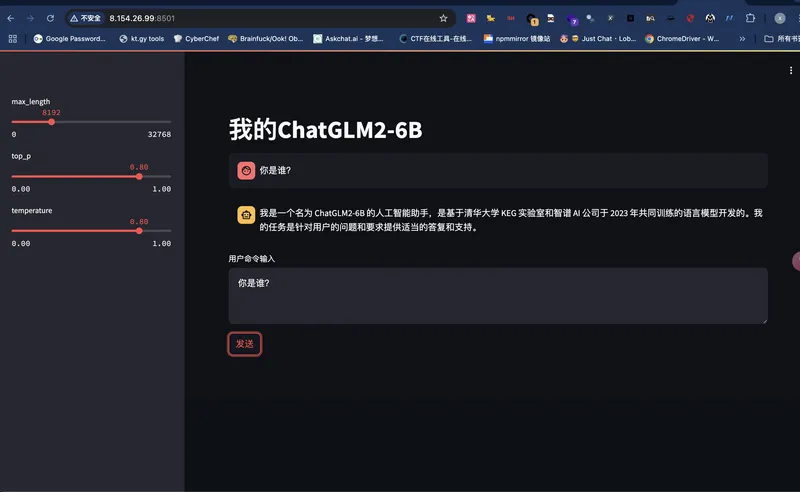
Task: Open the red globe extension icon
Action: (690, 18)
